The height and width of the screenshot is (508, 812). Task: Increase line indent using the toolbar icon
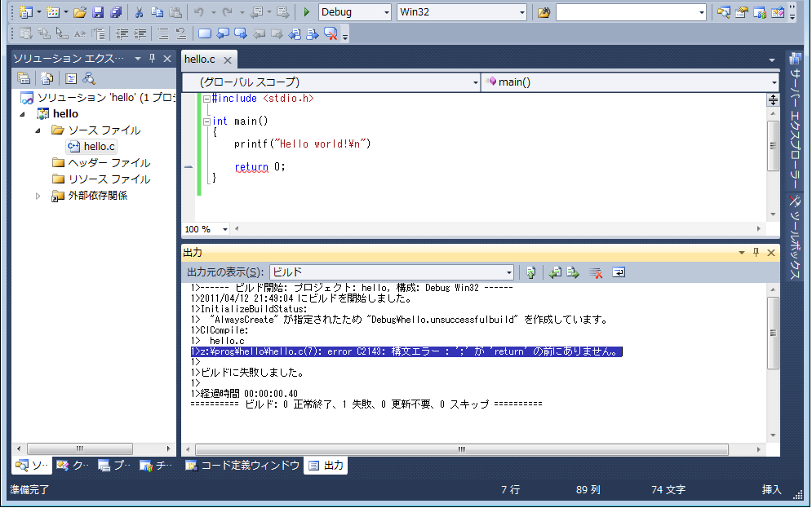(x=140, y=34)
